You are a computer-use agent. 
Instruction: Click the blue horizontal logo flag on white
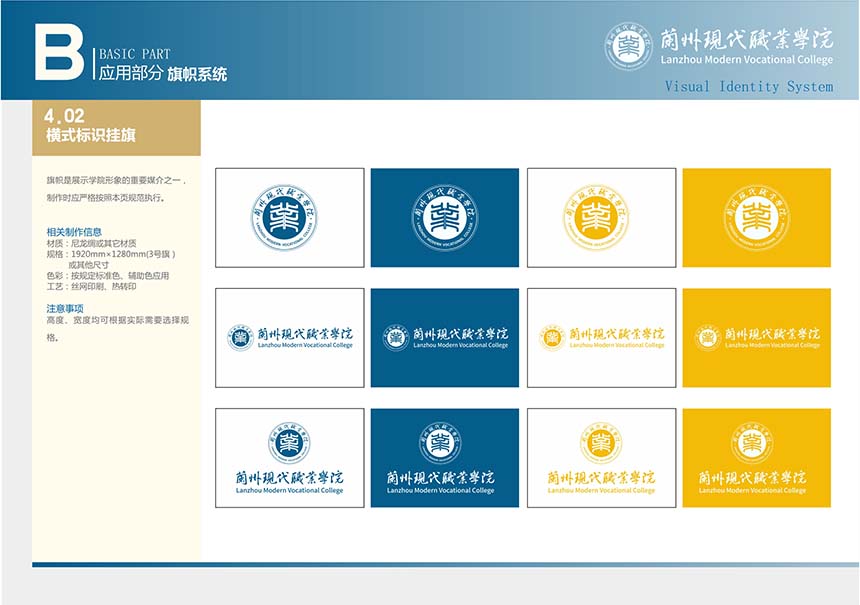coord(290,338)
